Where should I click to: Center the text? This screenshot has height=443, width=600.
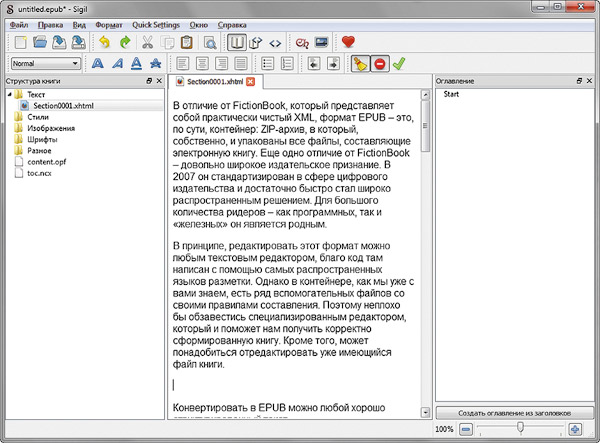(202, 64)
